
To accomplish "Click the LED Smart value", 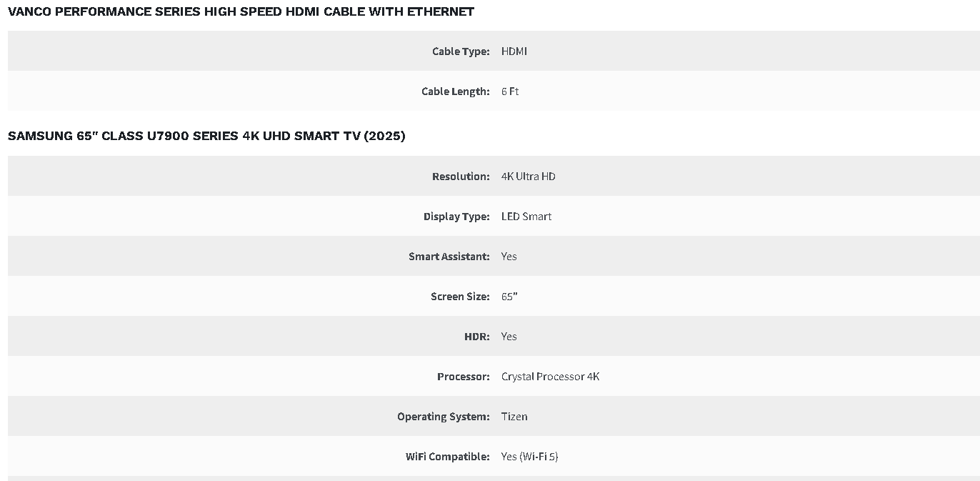I will [526, 217].
